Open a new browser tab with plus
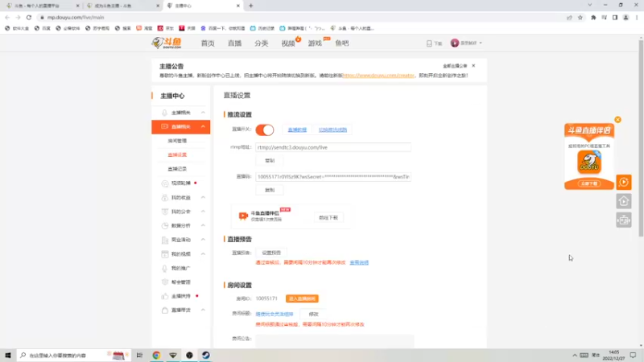Viewport: 644px width, 362px height. [x=251, y=6]
